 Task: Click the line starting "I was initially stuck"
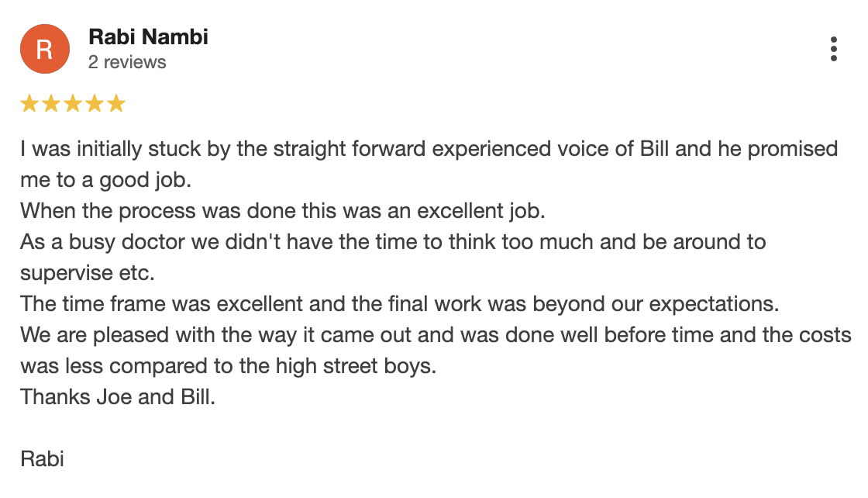click(x=429, y=149)
